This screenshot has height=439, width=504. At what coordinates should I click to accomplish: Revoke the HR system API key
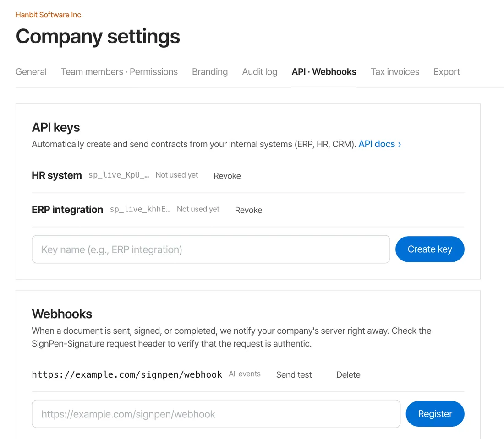(x=227, y=176)
